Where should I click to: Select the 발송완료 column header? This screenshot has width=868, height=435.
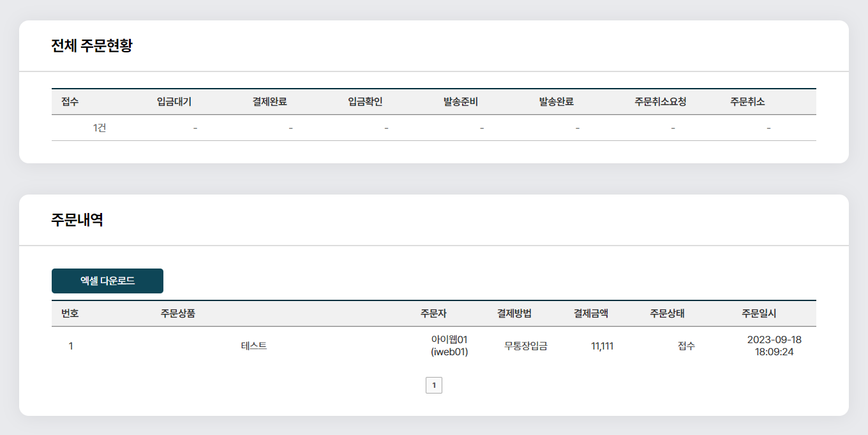pyautogui.click(x=557, y=101)
